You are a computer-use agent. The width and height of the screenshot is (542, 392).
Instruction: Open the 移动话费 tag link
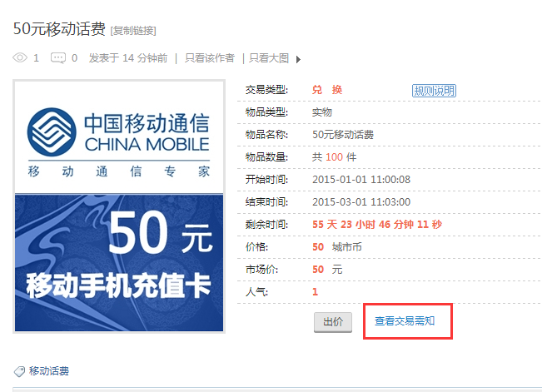point(49,371)
